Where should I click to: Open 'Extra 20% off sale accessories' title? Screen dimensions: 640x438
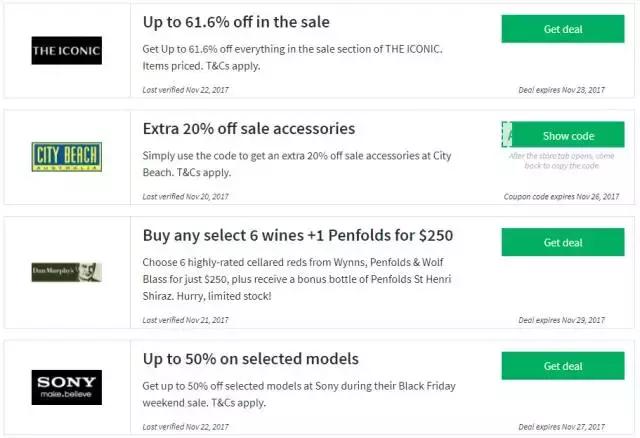coord(249,129)
